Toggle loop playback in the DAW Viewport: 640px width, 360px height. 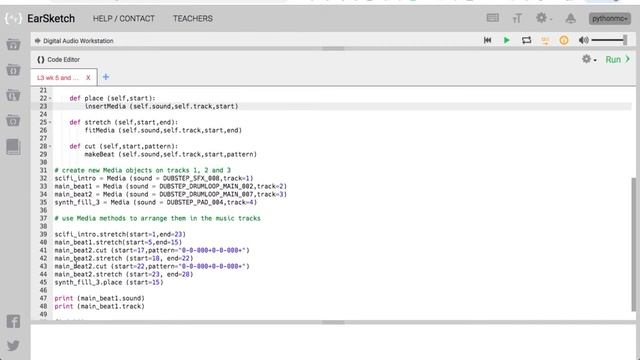[526, 40]
